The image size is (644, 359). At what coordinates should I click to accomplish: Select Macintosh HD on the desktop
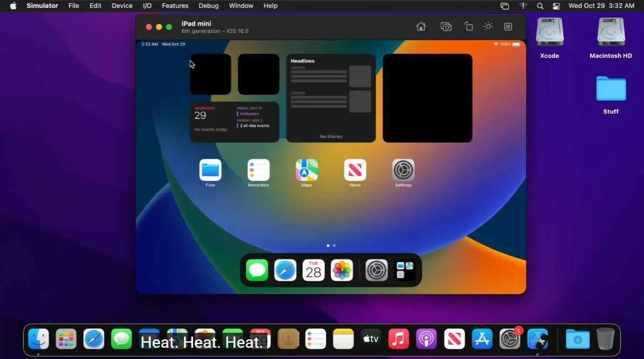(611, 33)
